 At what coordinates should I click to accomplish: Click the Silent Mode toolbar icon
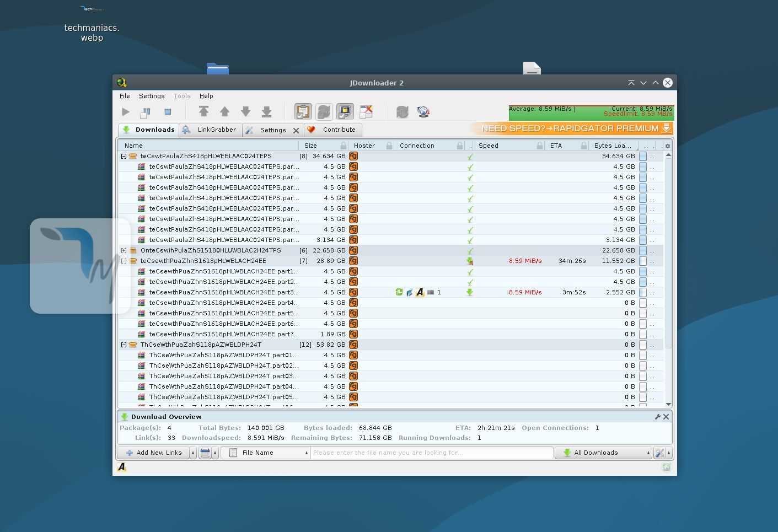(x=366, y=112)
